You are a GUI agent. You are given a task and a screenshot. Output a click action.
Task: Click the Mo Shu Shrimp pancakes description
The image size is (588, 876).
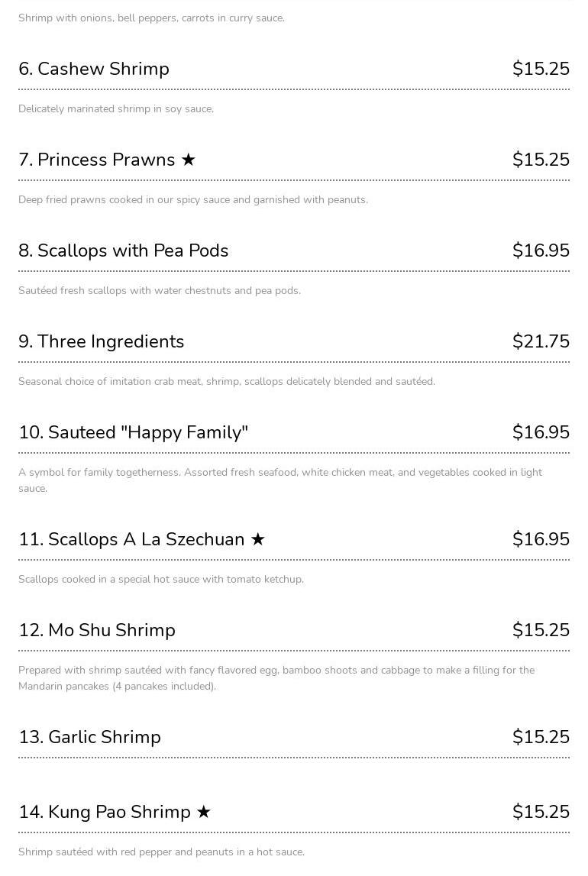pyautogui.click(x=276, y=678)
